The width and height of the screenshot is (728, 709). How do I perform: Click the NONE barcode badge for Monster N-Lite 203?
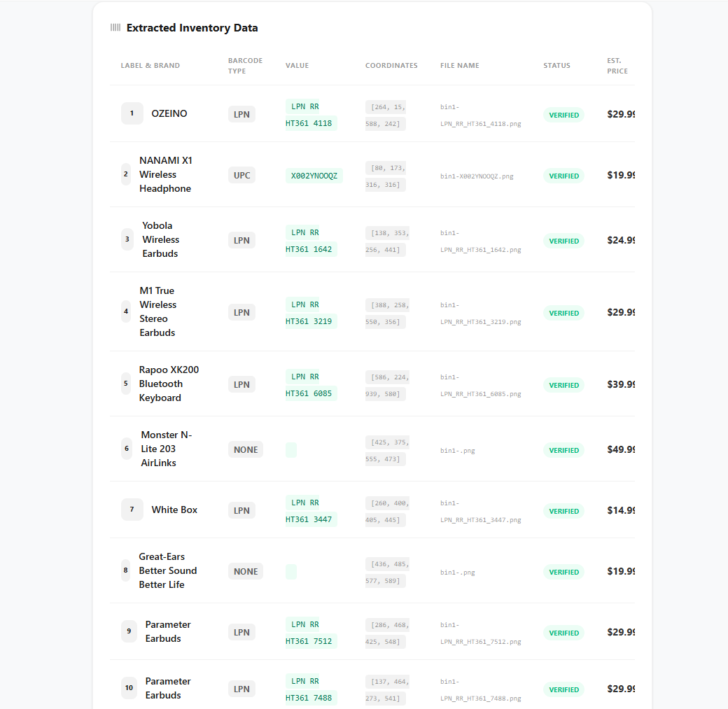246,449
